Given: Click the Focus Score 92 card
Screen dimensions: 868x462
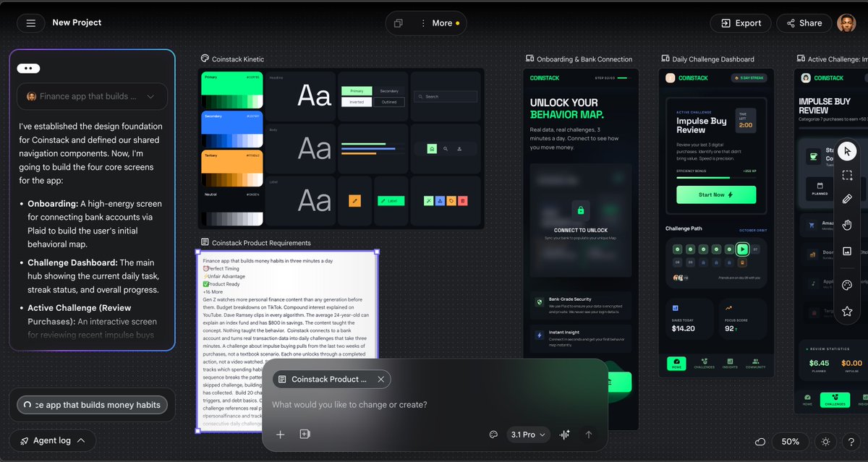Looking at the screenshot, I should click(x=743, y=319).
